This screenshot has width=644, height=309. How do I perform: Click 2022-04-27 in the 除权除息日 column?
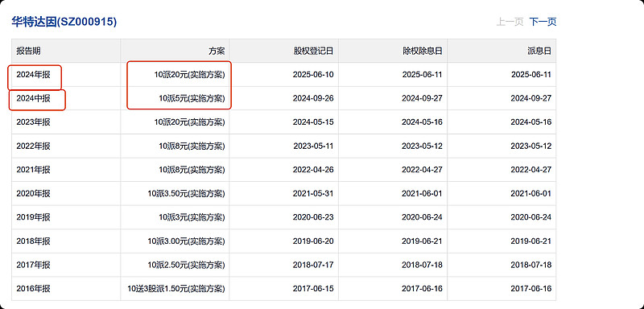pyautogui.click(x=422, y=170)
